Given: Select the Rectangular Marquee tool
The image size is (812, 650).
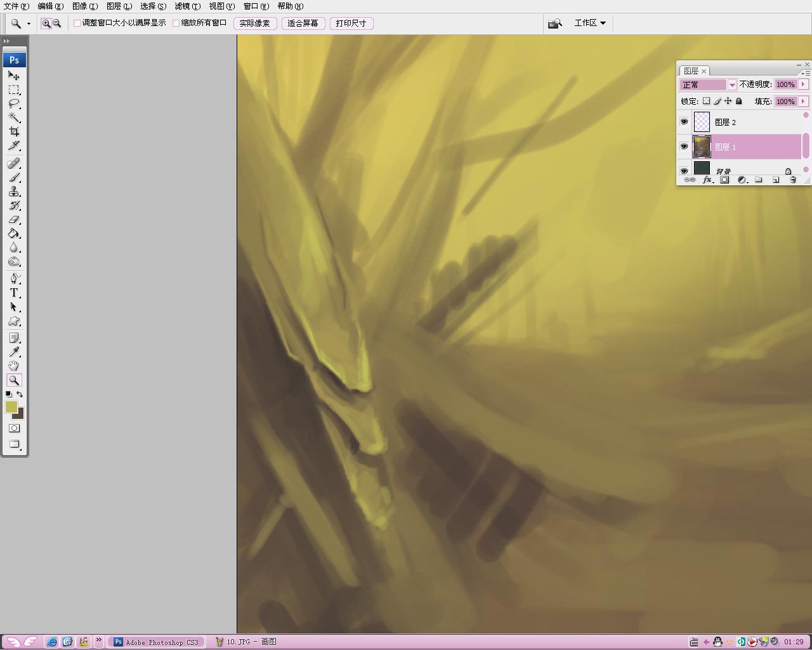Looking at the screenshot, I should point(14,90).
